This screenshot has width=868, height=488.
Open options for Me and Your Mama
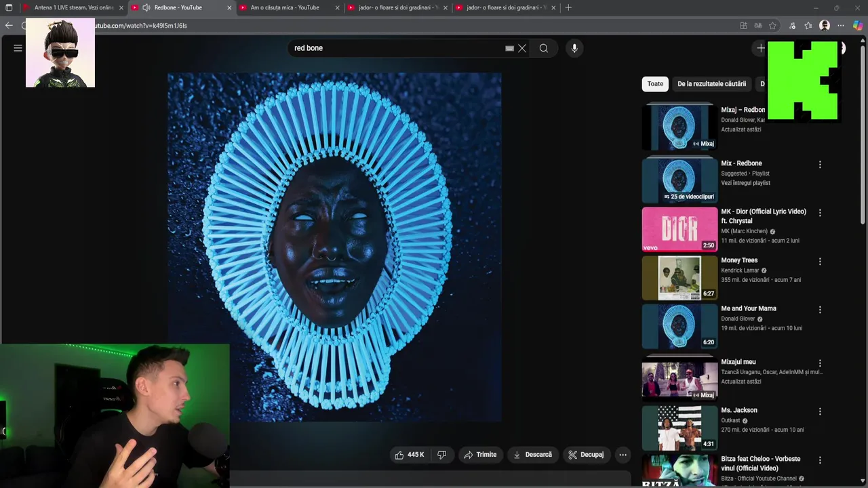820,310
